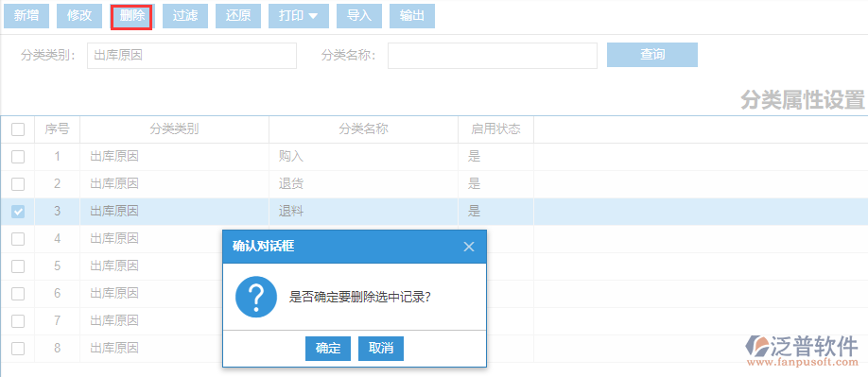The image size is (868, 377).
Task: Click 是 status in row 3
Action: [474, 211]
